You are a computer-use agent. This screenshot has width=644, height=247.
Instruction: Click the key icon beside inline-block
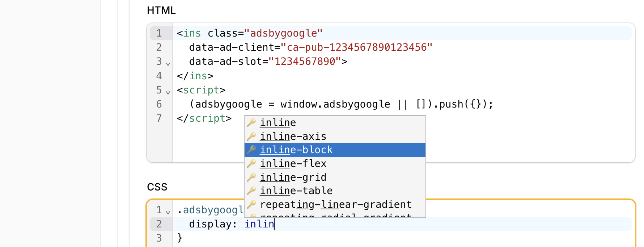tap(251, 150)
